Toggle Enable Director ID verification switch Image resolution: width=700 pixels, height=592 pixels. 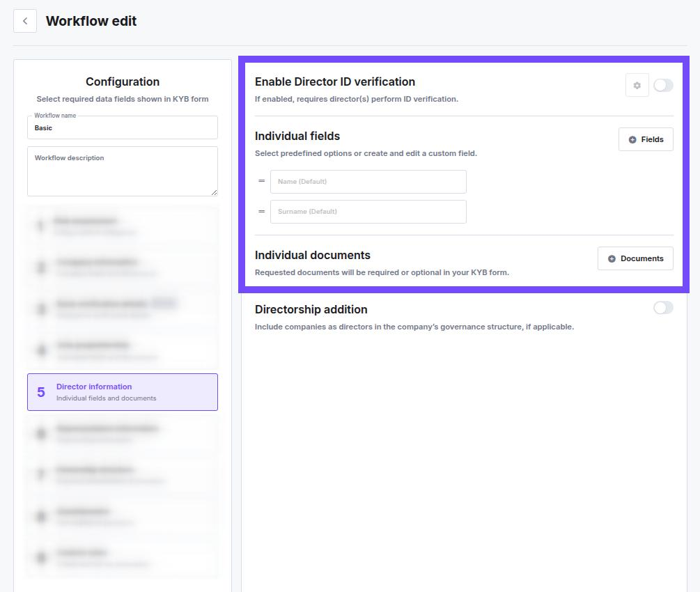tap(663, 85)
